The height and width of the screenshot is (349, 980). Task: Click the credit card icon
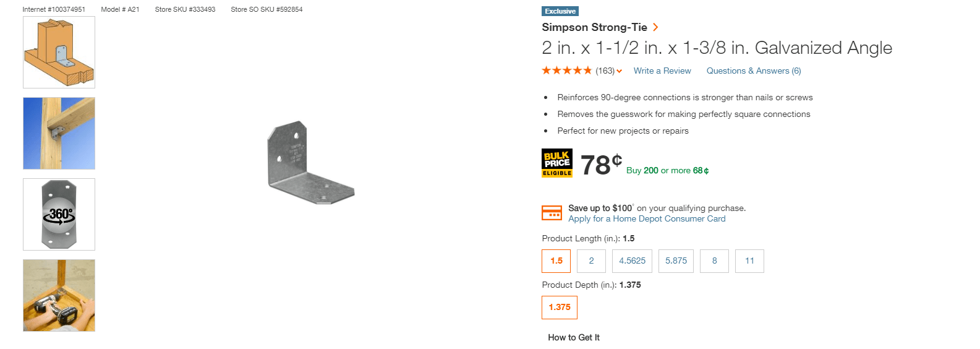(x=552, y=213)
